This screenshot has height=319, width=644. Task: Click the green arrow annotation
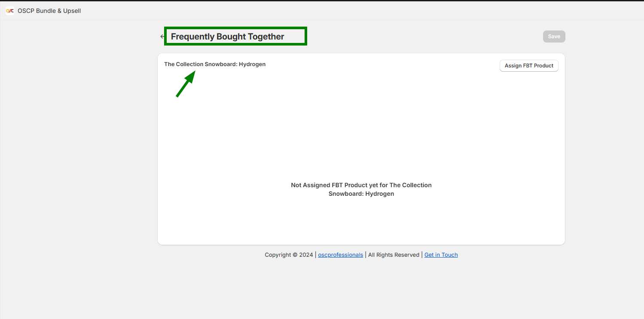[x=186, y=84]
